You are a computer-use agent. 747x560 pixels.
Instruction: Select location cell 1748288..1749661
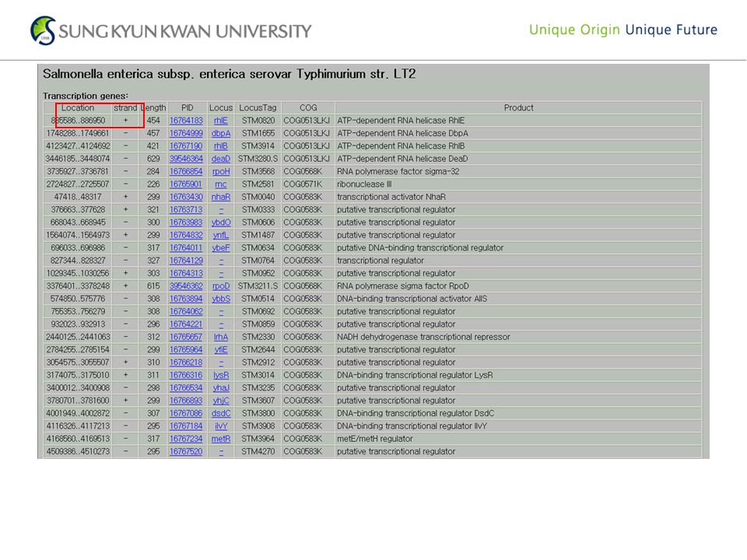(x=78, y=133)
